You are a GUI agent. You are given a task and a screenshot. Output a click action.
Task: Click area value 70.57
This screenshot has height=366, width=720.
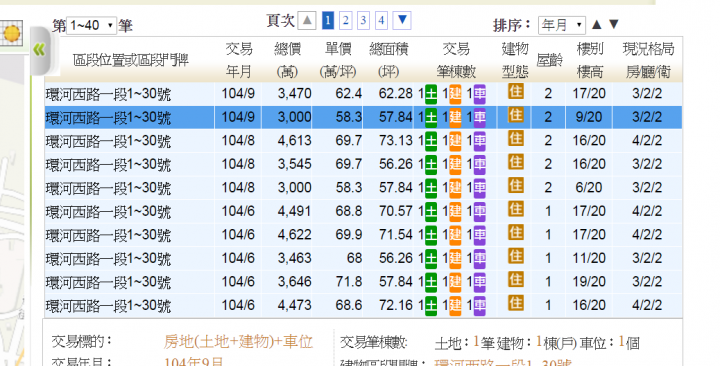click(x=395, y=211)
